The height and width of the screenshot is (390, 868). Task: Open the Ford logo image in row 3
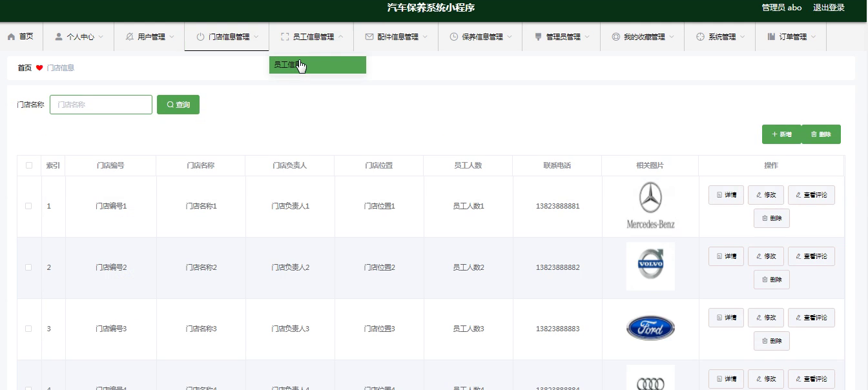pos(650,328)
